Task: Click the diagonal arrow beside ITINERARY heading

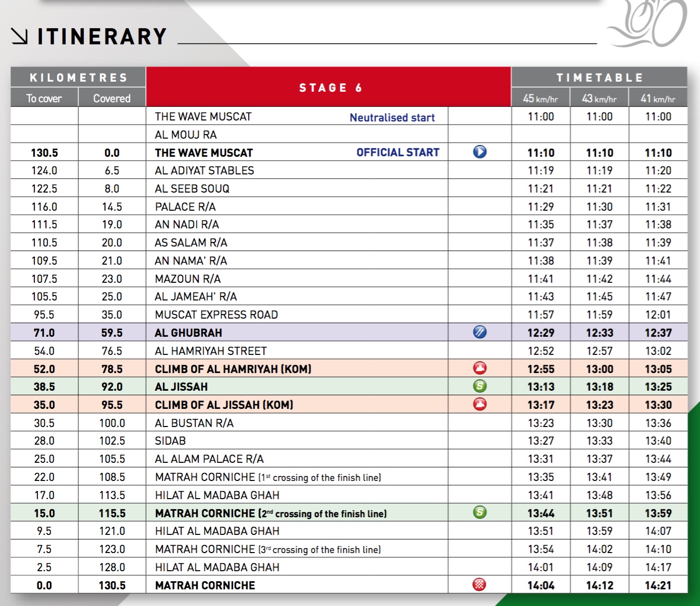Action: click(x=20, y=36)
